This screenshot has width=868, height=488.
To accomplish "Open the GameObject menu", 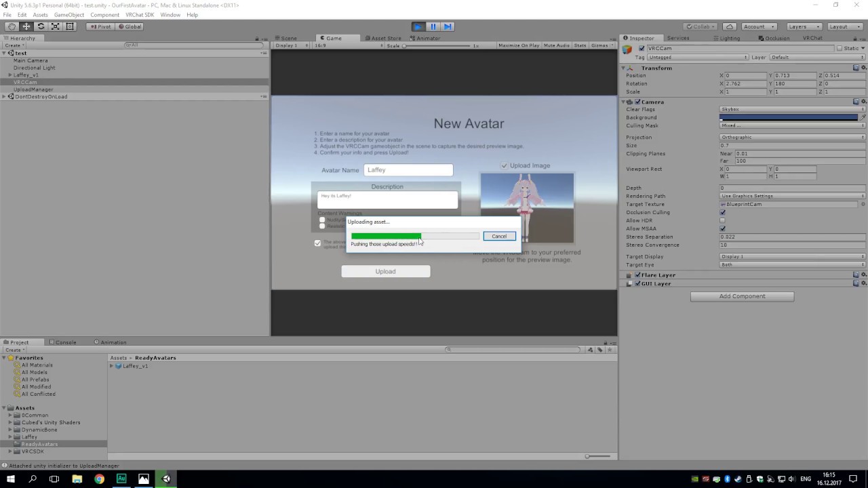I will coord(69,15).
